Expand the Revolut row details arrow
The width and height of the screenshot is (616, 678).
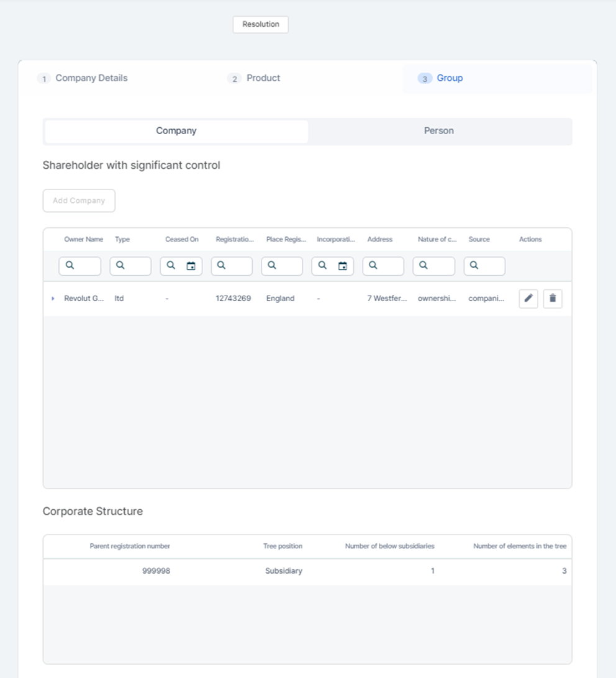[53, 299]
